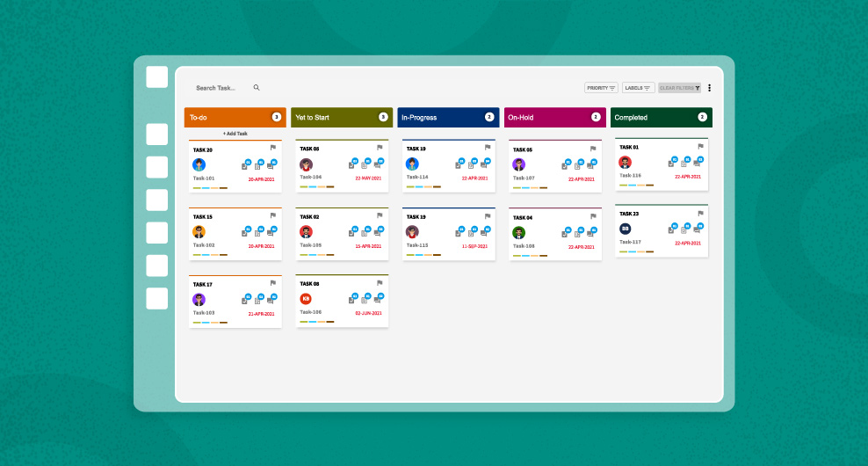Click the brown label chip on Task-116

pyautogui.click(x=649, y=185)
